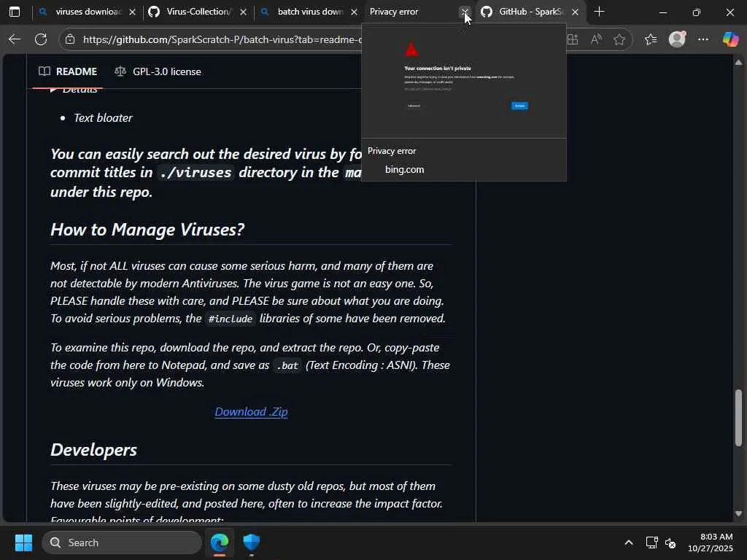Screen dimensions: 747x560
Task: Open the network status tray icon
Action: click(651, 542)
